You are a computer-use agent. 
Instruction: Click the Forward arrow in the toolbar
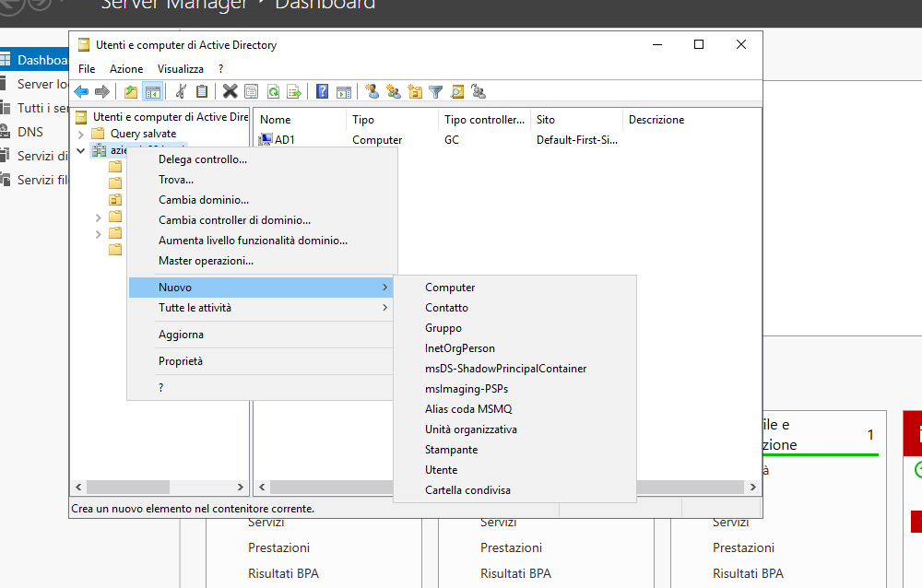[x=102, y=92]
